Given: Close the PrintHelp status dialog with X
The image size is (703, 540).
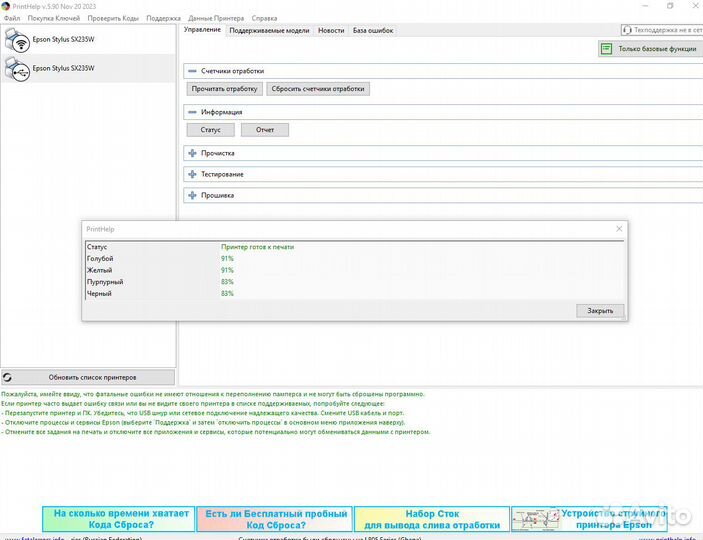Looking at the screenshot, I should [x=619, y=229].
